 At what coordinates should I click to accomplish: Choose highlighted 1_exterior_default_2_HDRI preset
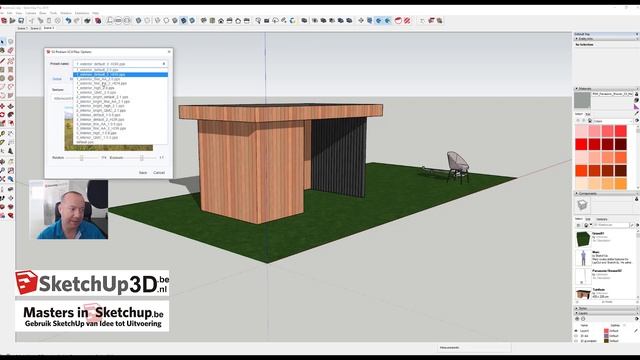point(120,75)
